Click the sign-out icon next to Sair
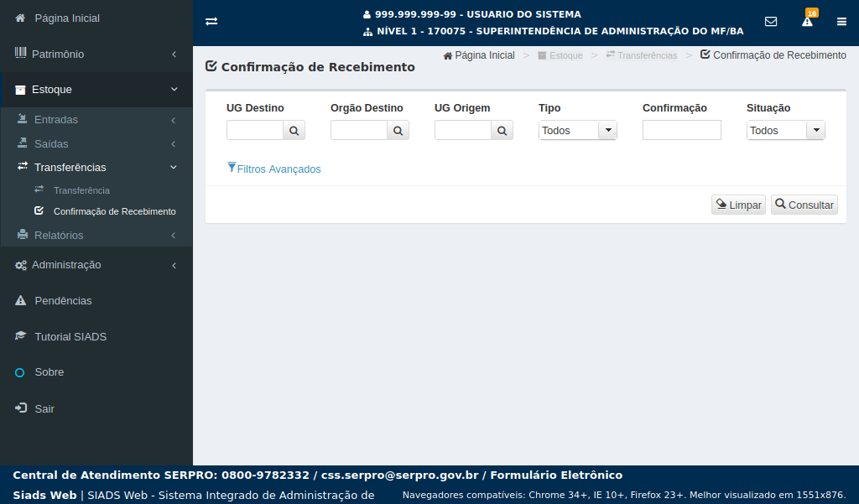Viewport: 859px width, 504px height. click(21, 408)
